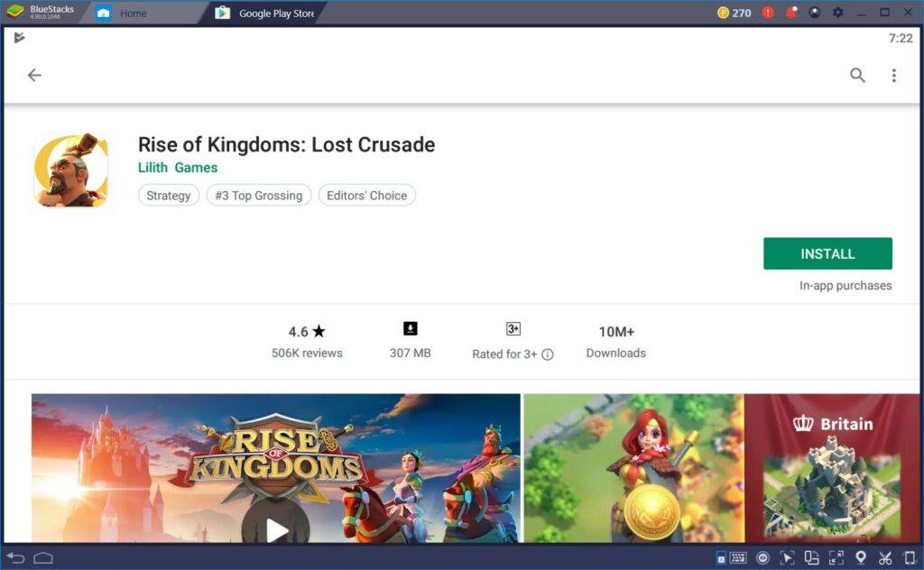The width and height of the screenshot is (924, 570).
Task: Expand the Rated for 3+ info
Action: tap(546, 354)
